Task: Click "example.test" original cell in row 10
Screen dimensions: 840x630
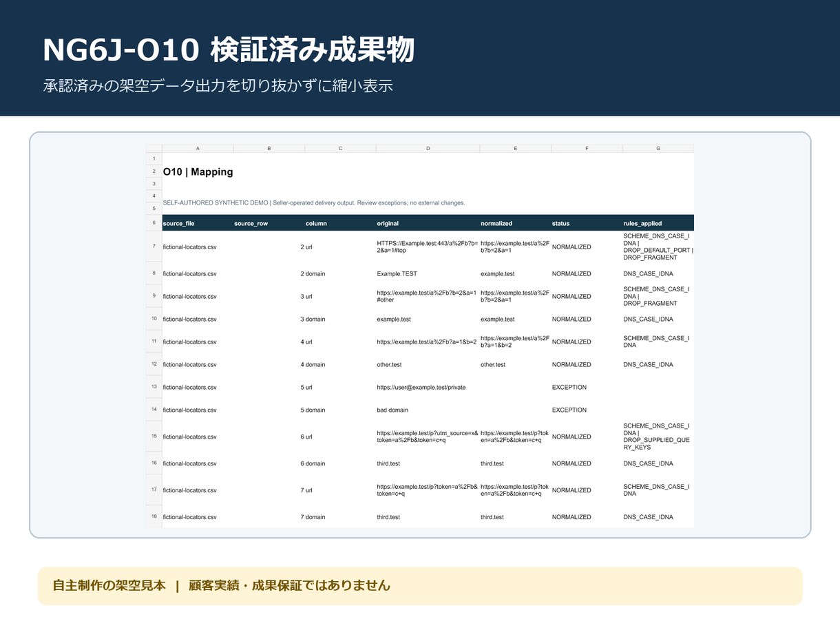Action: [x=394, y=319]
